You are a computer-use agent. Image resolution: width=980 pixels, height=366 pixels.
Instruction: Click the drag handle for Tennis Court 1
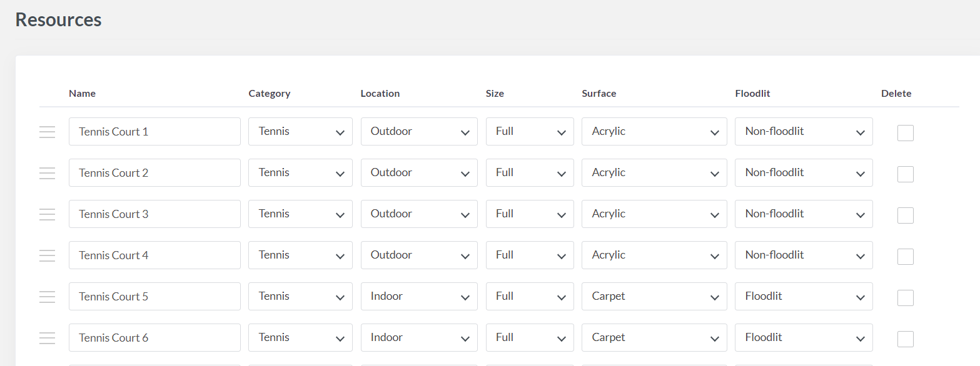48,132
